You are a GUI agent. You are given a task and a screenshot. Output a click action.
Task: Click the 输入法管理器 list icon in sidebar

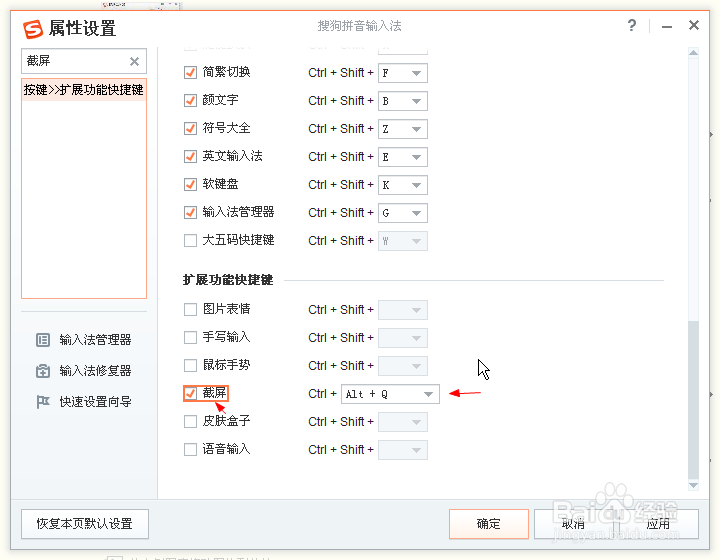pyautogui.click(x=43, y=340)
